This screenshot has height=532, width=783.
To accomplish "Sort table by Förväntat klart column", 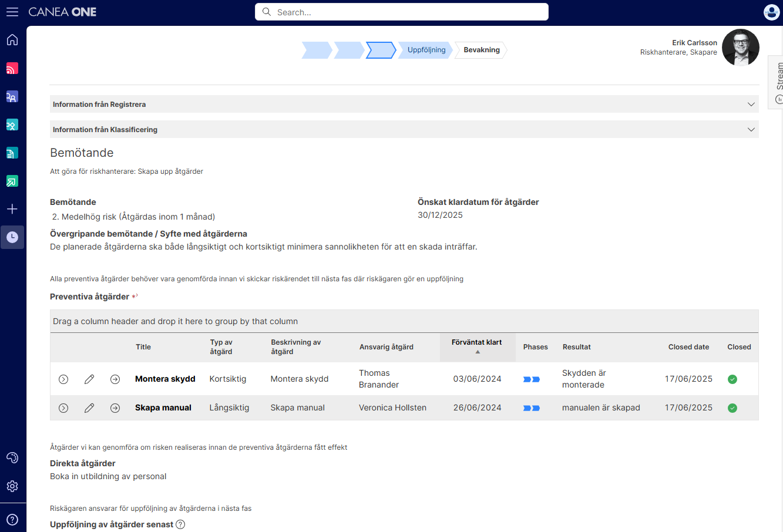I will [x=477, y=346].
